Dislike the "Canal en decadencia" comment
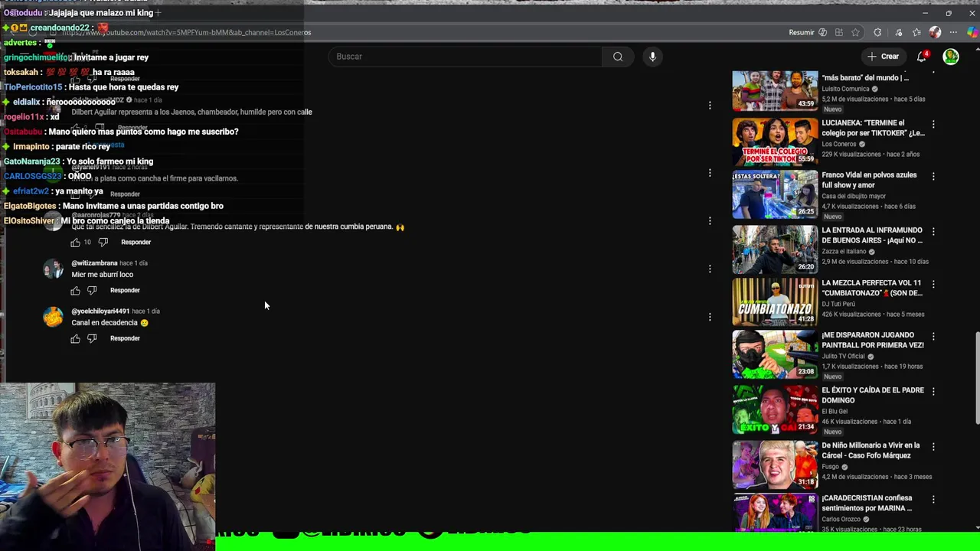Screen dimensions: 980x551 point(92,338)
